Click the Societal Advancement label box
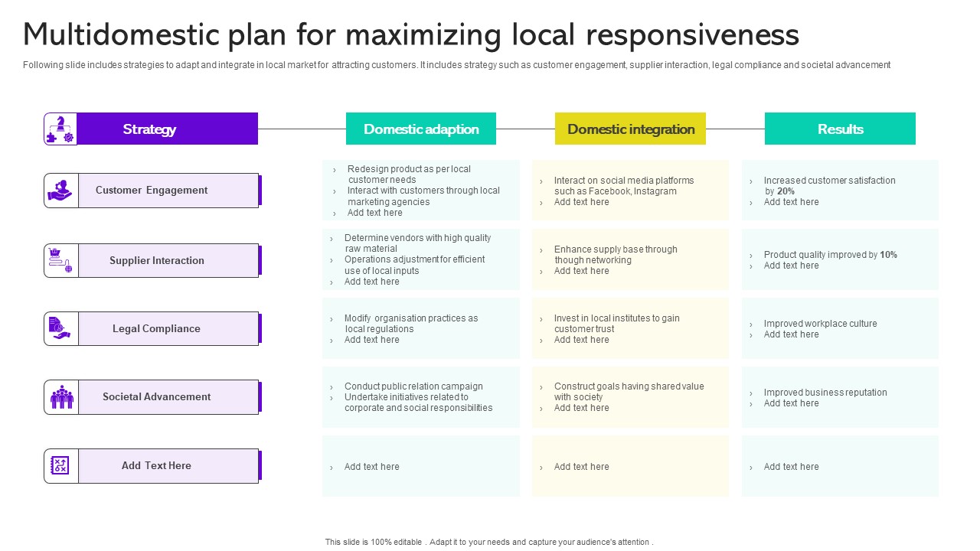The image size is (980, 551). click(168, 397)
